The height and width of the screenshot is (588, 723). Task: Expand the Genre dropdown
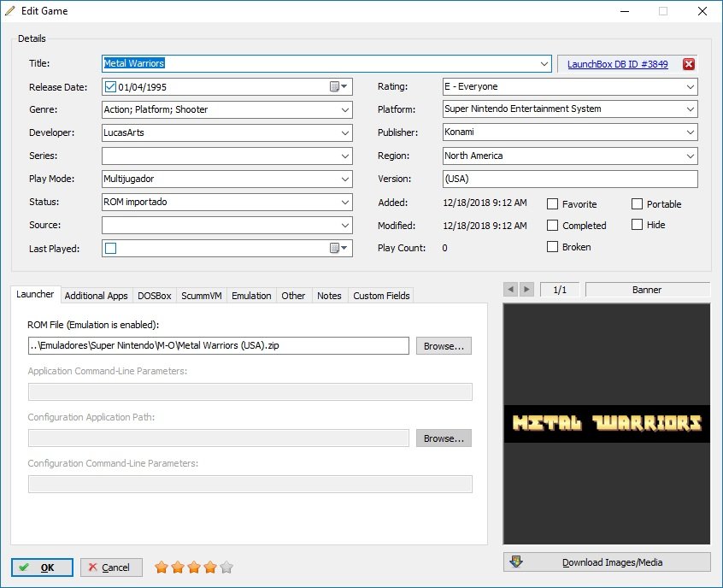pos(345,109)
